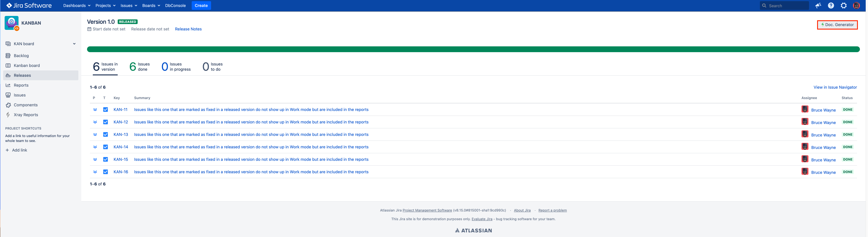This screenshot has width=868, height=237.
Task: Click Bruce Wayne avatar in KAN-16 row
Action: pyautogui.click(x=805, y=172)
